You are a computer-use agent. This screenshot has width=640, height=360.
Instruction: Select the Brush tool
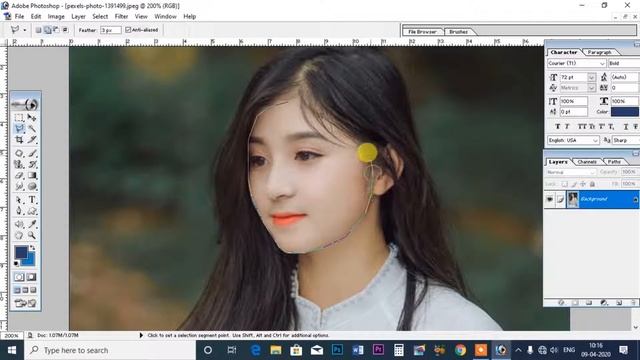coord(32,153)
